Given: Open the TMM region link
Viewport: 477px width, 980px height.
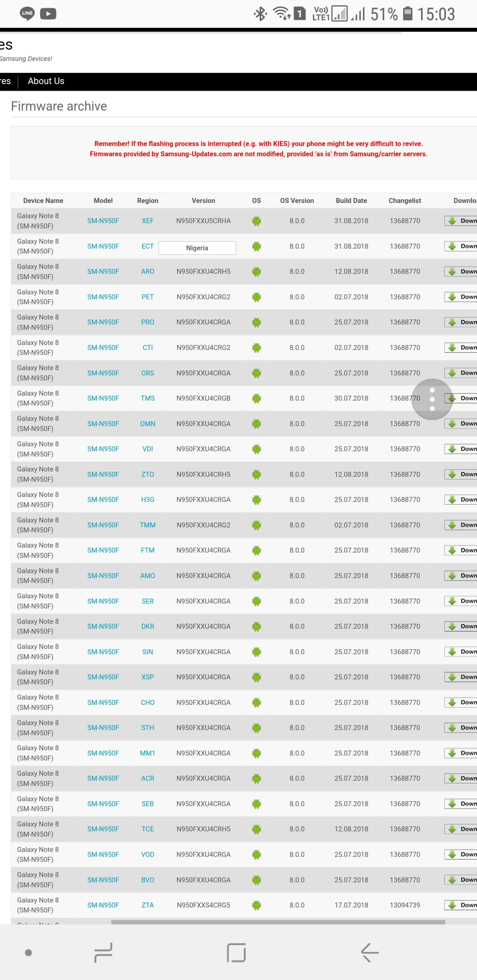Looking at the screenshot, I should [148, 525].
